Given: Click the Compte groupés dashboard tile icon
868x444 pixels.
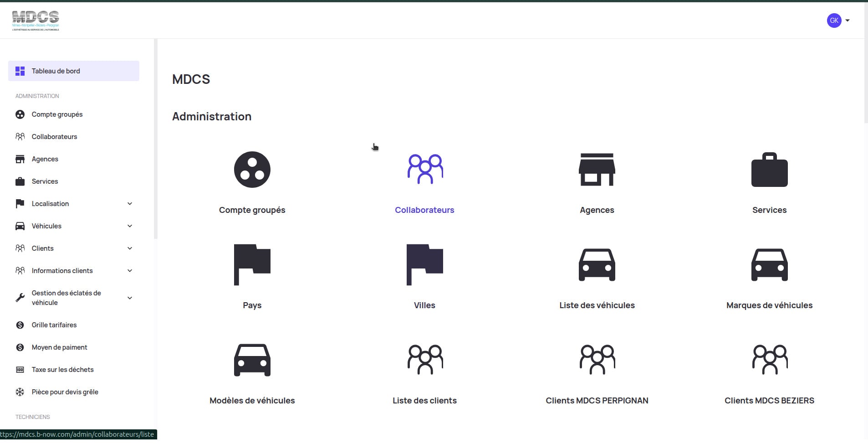Looking at the screenshot, I should click(252, 170).
